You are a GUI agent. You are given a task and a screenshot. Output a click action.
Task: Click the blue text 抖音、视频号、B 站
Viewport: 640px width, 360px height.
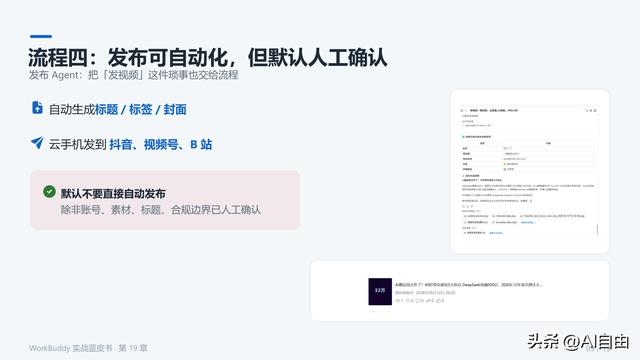click(160, 144)
